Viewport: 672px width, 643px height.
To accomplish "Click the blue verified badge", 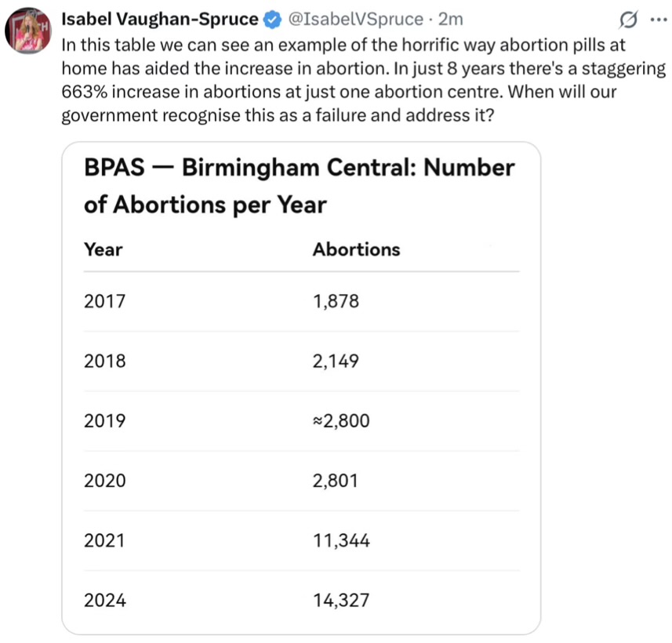I will pyautogui.click(x=269, y=18).
